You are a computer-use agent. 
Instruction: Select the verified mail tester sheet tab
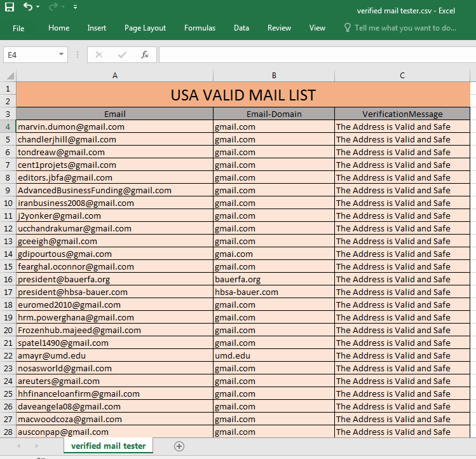point(108,446)
